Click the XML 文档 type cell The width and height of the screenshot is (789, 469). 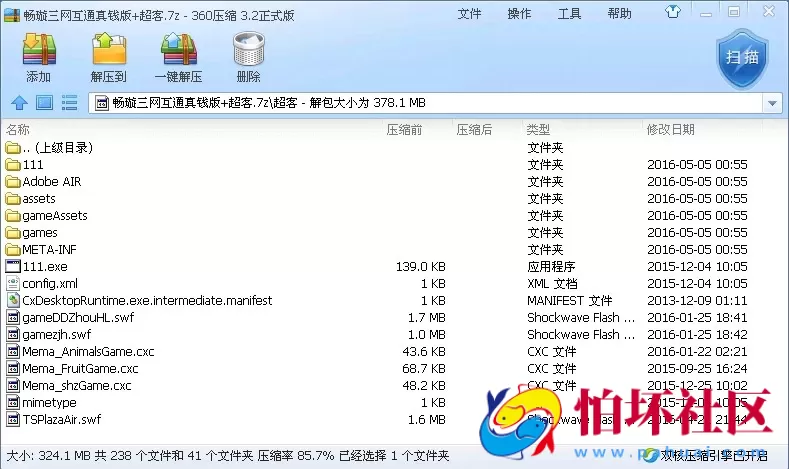click(x=552, y=284)
